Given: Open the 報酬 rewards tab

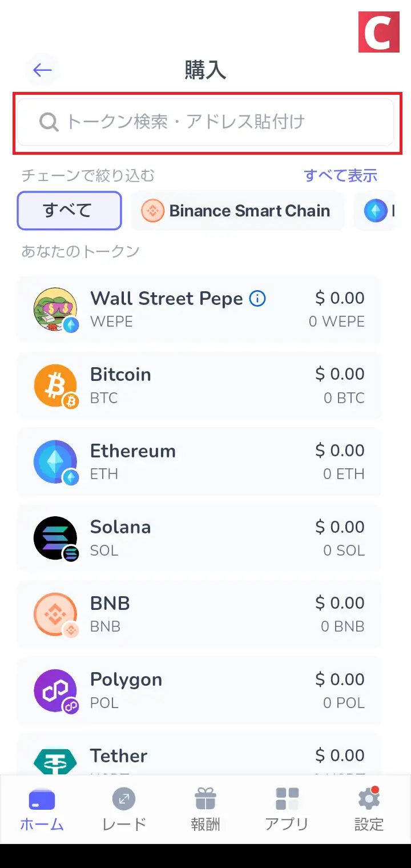Looking at the screenshot, I should 205,809.
